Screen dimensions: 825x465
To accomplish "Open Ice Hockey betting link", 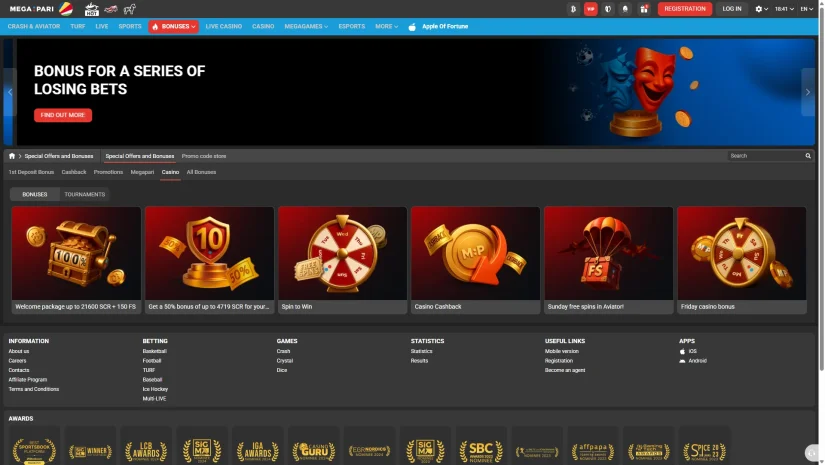I will pyautogui.click(x=155, y=389).
